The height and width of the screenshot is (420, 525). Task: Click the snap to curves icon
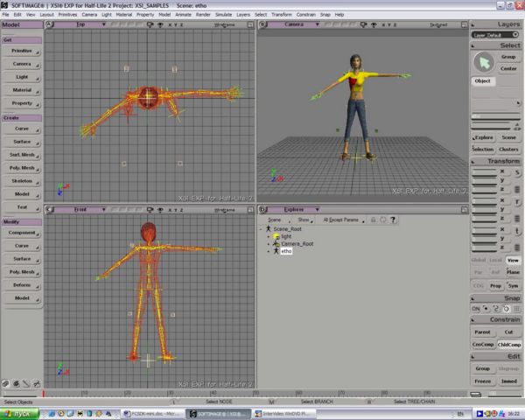pos(496,309)
